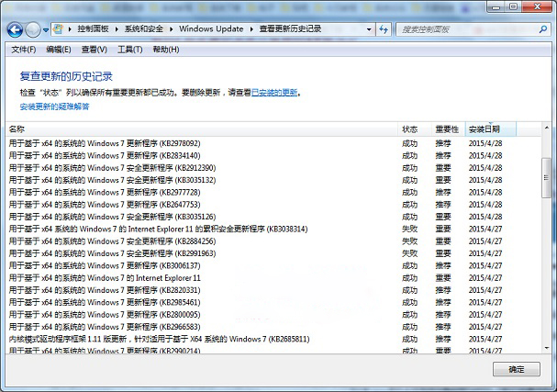
Task: Open the recent pages dropdown arrow
Action: coord(46,30)
